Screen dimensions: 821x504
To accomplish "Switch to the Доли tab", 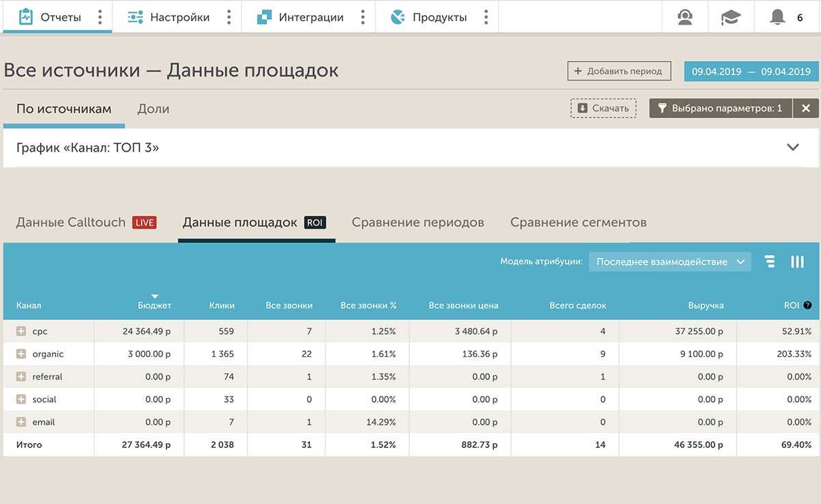I will click(153, 109).
